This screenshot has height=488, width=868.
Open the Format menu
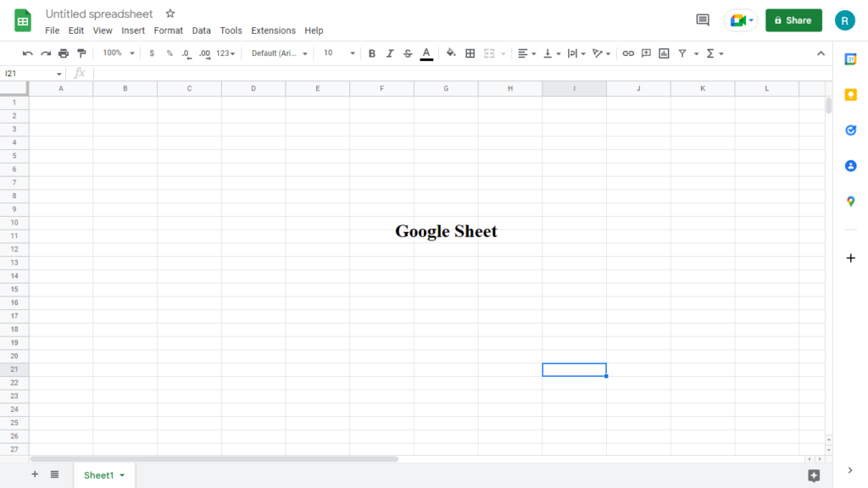click(169, 30)
